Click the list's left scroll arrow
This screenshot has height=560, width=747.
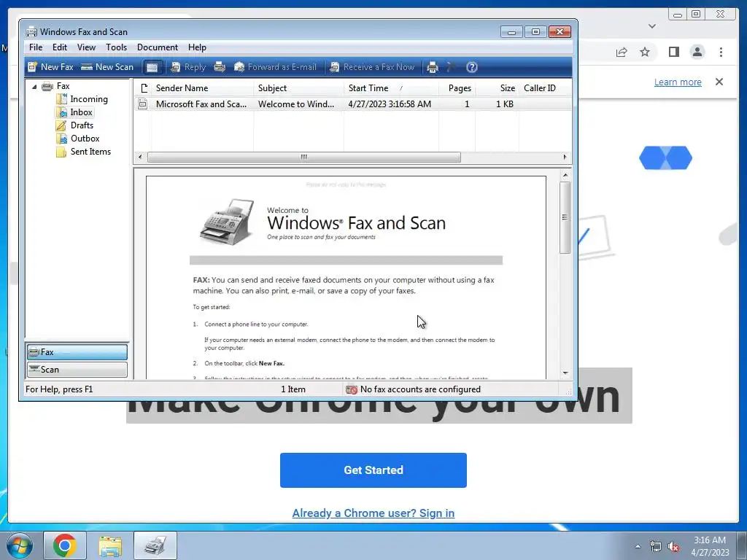(x=139, y=157)
